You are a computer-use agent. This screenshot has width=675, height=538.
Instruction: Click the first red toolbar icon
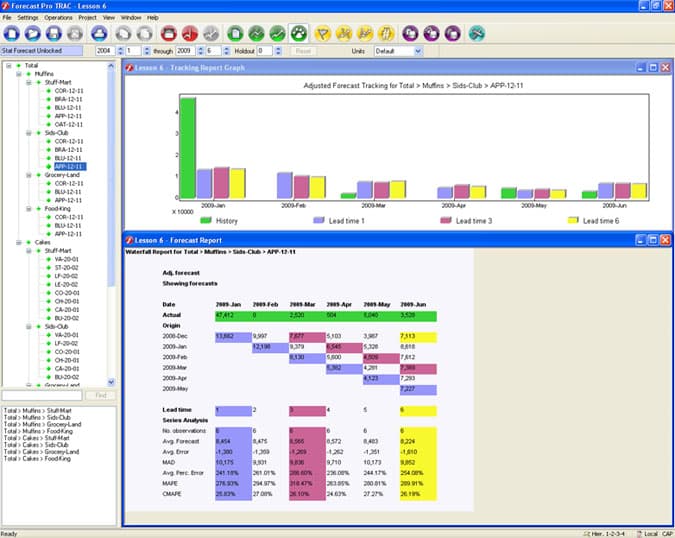[169, 33]
